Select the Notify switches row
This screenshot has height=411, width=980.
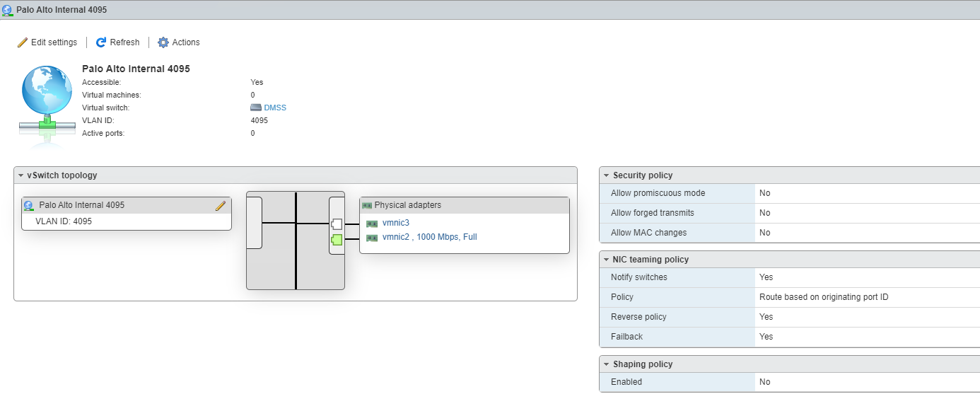[x=790, y=277]
